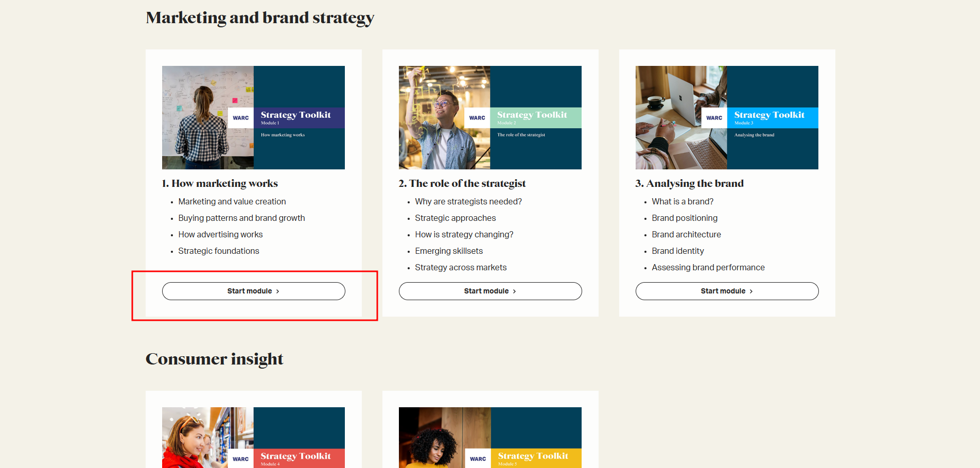980x468 pixels.
Task: Click the WARC logo on Module 2 thumbnail
Action: point(477,118)
